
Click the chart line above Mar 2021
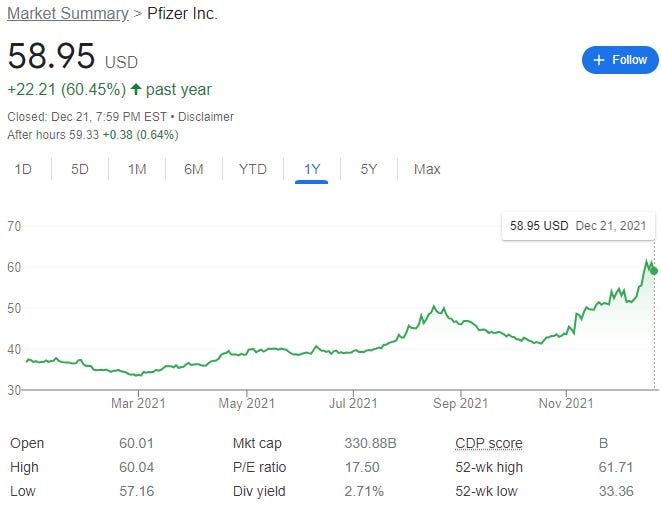coord(138,375)
